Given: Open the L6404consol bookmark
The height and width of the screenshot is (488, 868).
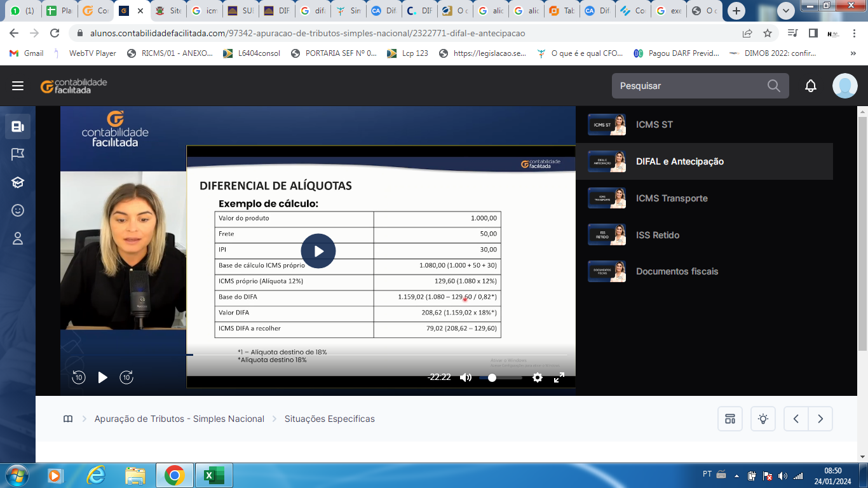Looking at the screenshot, I should 252,53.
